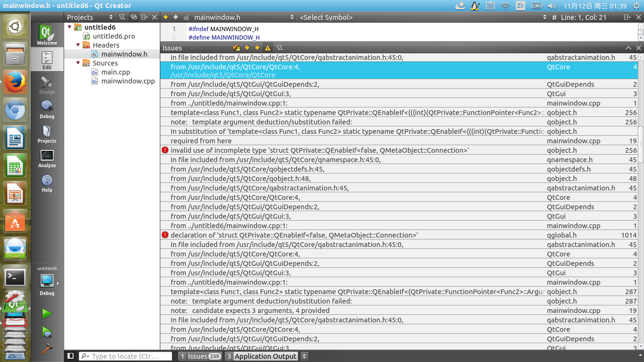The width and height of the screenshot is (644, 362).
Task: Start debugging with the Run-Debug button
Action: coord(47,332)
